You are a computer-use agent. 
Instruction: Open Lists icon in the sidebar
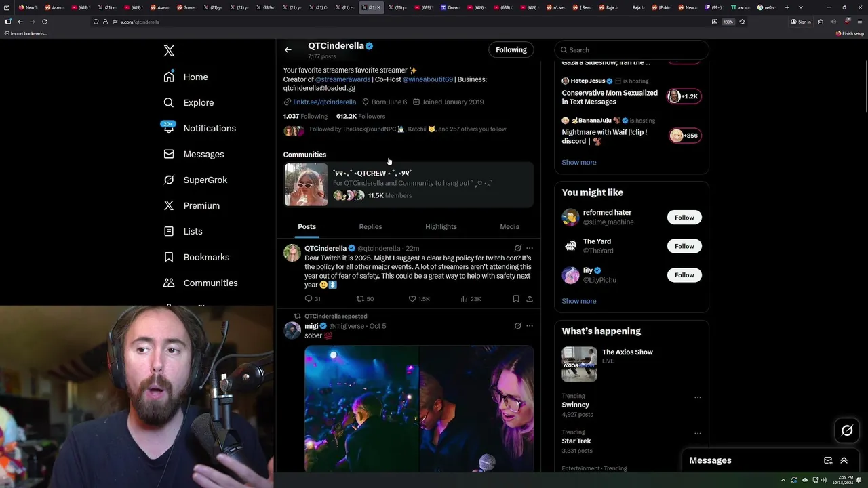click(169, 231)
